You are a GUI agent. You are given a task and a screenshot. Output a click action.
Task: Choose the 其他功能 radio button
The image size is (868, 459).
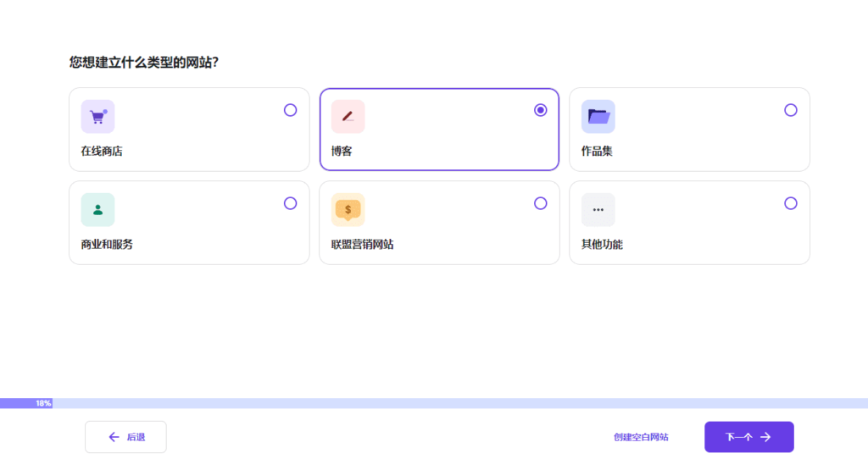click(791, 203)
